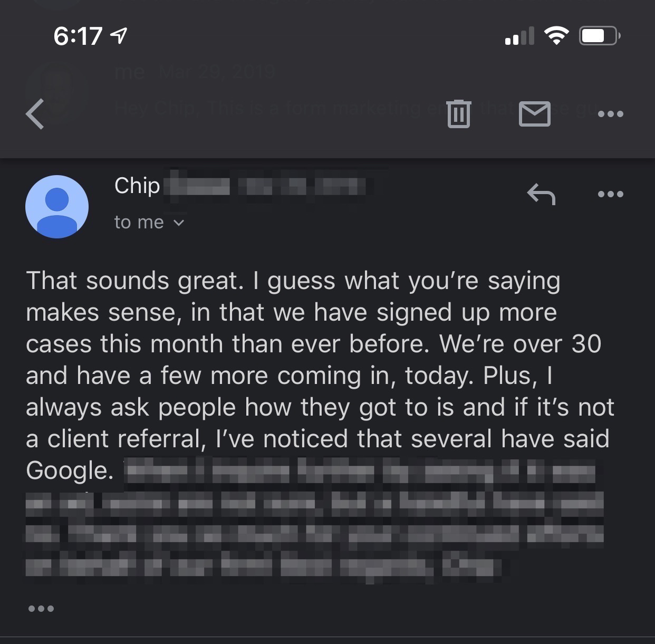This screenshot has height=644, width=655.
Task: Show trimmed content via bottom ellipsis
Action: 41,609
